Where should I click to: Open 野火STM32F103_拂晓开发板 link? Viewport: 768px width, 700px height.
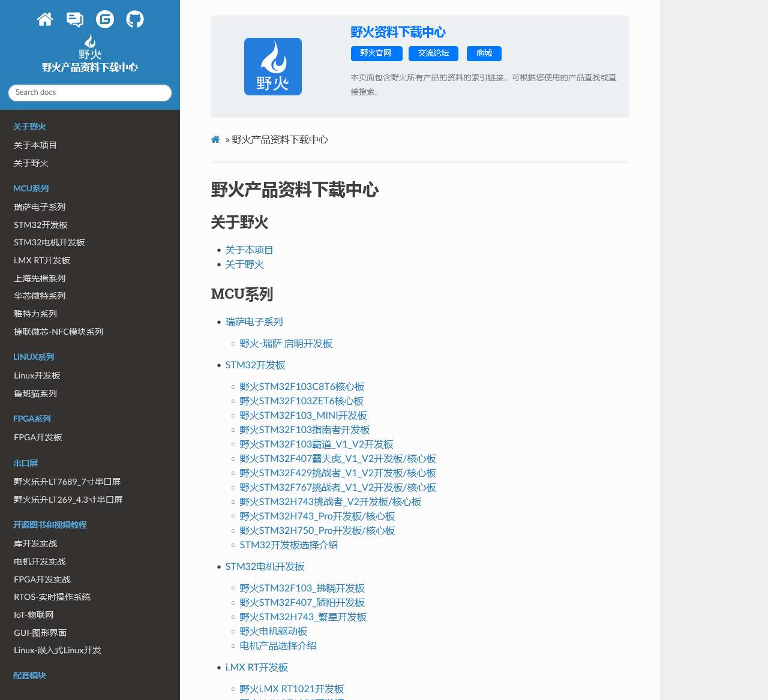coord(302,588)
